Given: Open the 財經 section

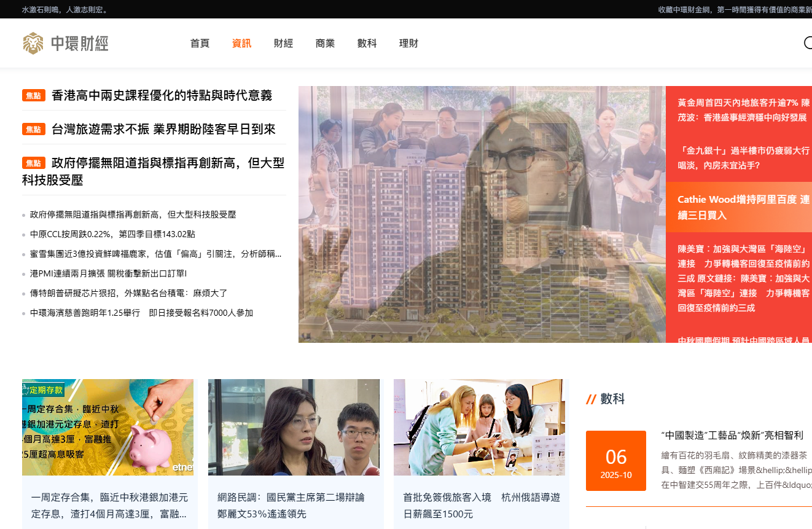Looking at the screenshot, I should point(283,44).
